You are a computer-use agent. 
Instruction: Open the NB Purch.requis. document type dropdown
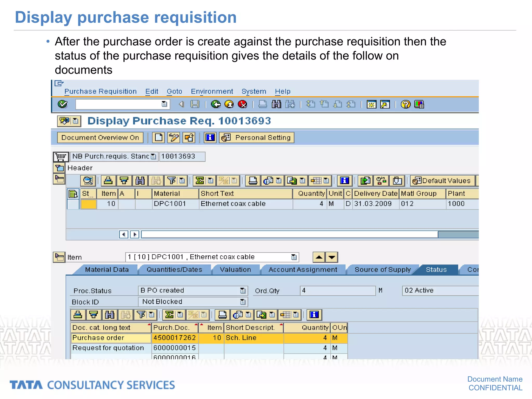[154, 157]
